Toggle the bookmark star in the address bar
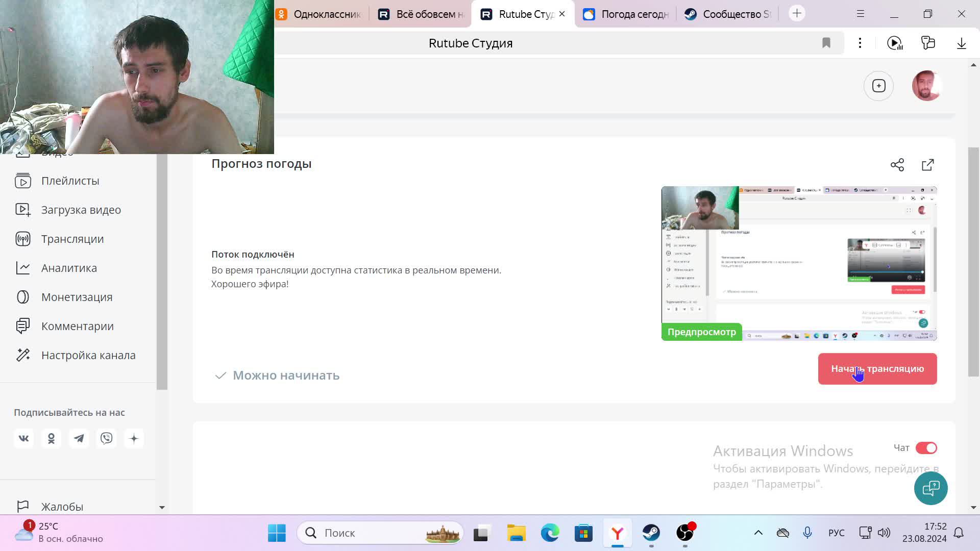980x551 pixels. click(826, 43)
